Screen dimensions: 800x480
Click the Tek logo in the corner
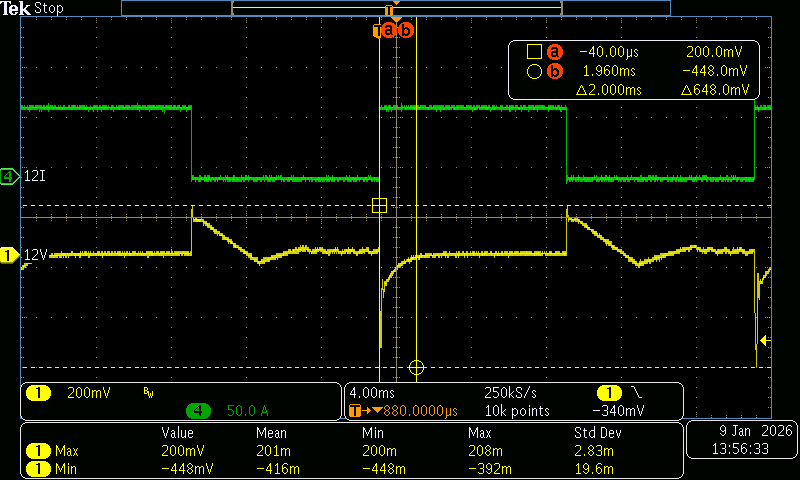[16, 8]
